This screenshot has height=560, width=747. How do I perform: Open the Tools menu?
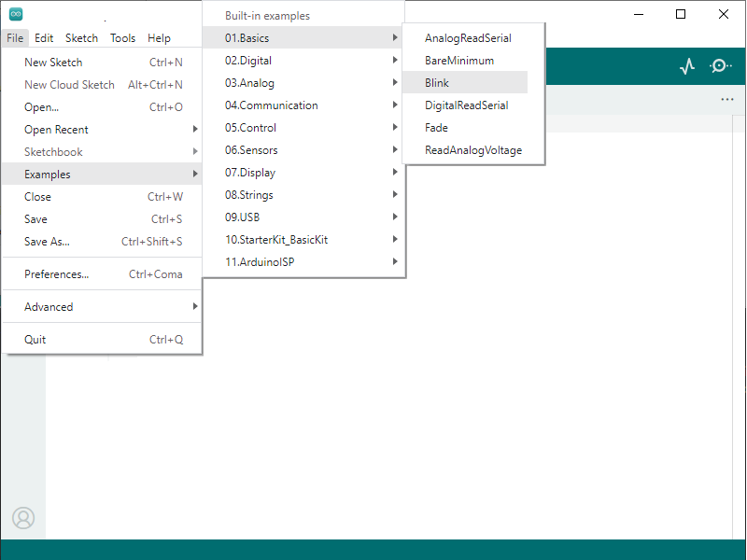pyautogui.click(x=122, y=38)
